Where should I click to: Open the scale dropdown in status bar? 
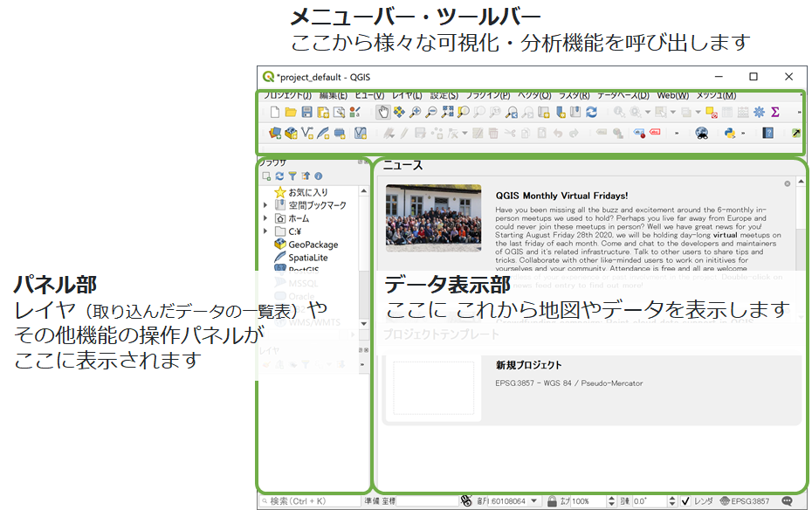[x=533, y=500]
